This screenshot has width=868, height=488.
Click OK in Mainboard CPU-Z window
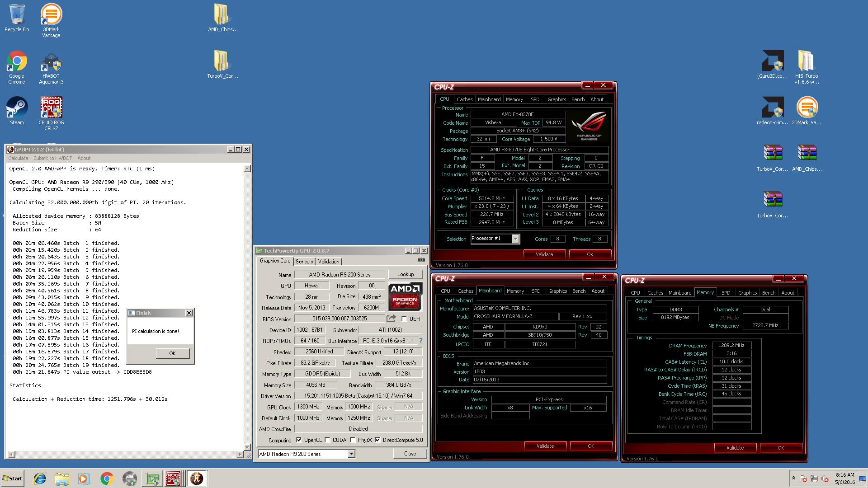click(x=590, y=446)
